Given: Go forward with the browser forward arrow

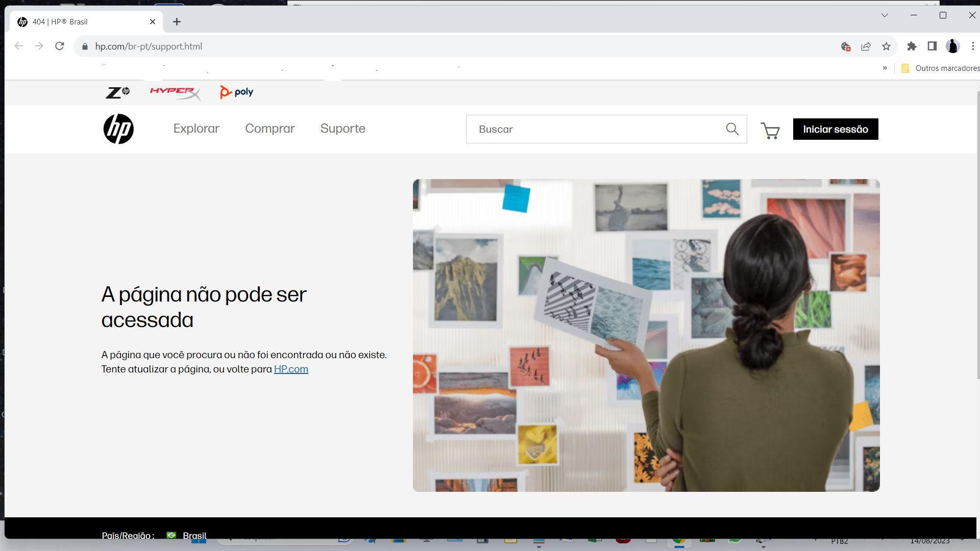Looking at the screenshot, I should click(x=39, y=46).
